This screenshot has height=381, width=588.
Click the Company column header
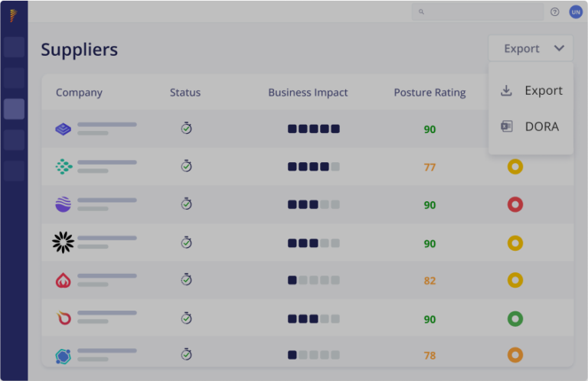click(x=79, y=93)
